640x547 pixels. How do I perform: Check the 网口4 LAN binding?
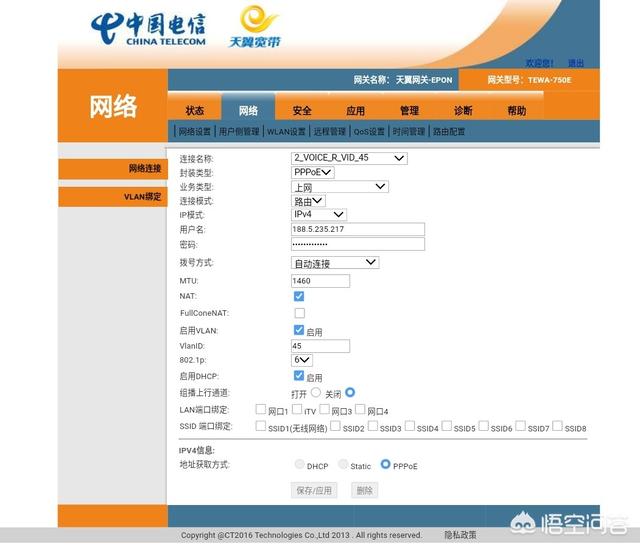tap(360, 409)
